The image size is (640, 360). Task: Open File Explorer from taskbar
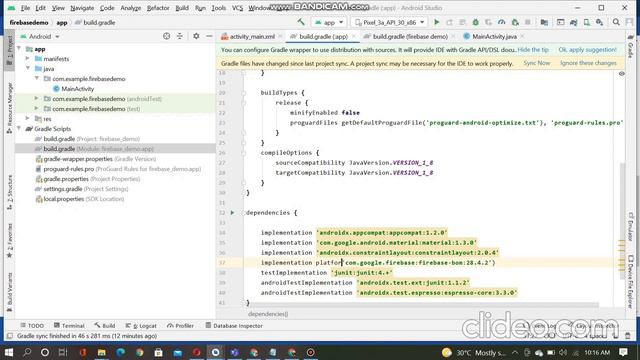[x=101, y=352]
